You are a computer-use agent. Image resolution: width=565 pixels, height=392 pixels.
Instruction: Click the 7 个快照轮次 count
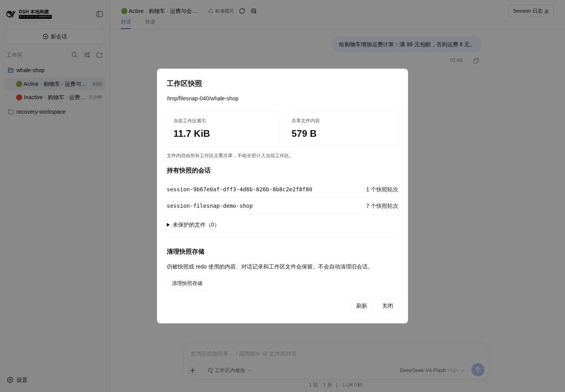[x=382, y=206]
